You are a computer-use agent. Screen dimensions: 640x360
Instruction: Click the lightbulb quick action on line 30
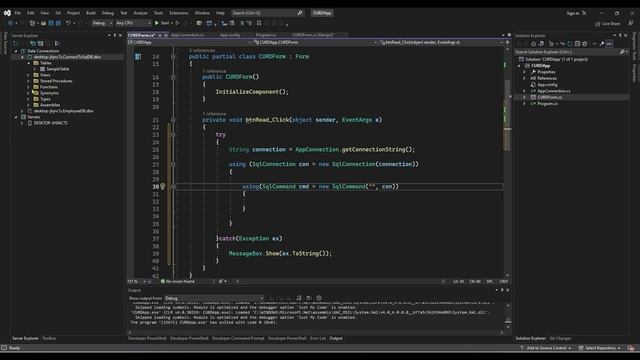162,187
